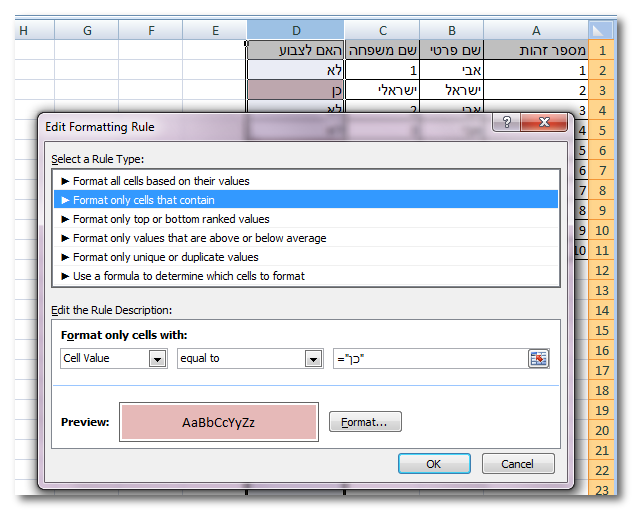
Task: Click the pink AaBbCcYyZz preview box
Action: click(x=218, y=422)
